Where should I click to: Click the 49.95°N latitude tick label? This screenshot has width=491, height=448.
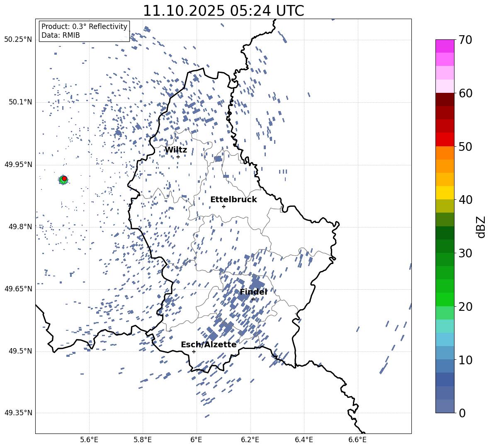click(x=18, y=165)
